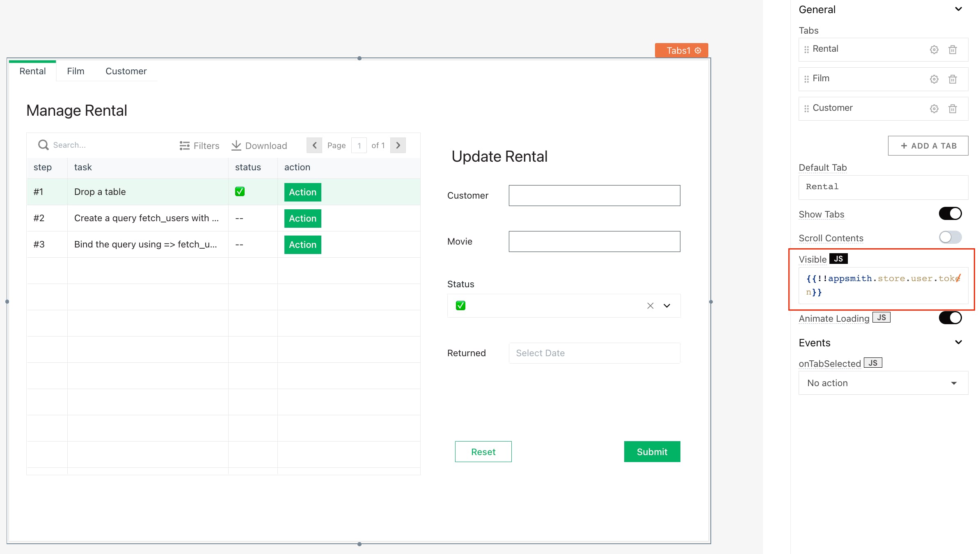Go to next table page
This screenshot has width=980, height=554.
[x=398, y=145]
